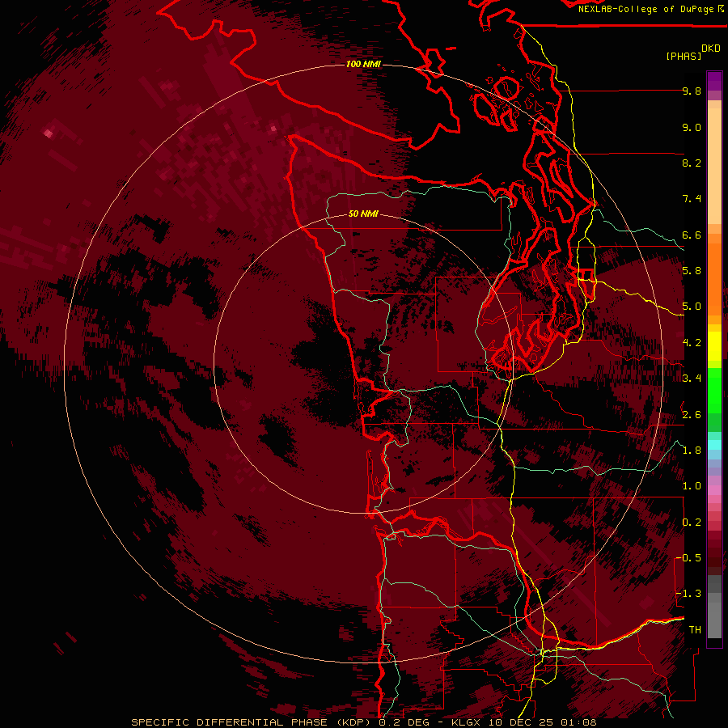This screenshot has height=728, width=728.
Task: Click the 5.8 scale value
Action: tap(692, 271)
